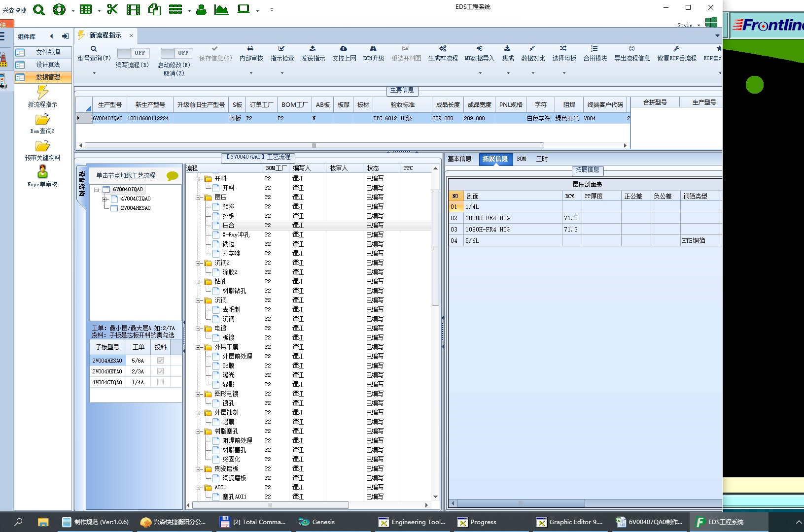804x532 pixels.
Task: Click the 选择母板 shuffle icon
Action: click(x=563, y=49)
